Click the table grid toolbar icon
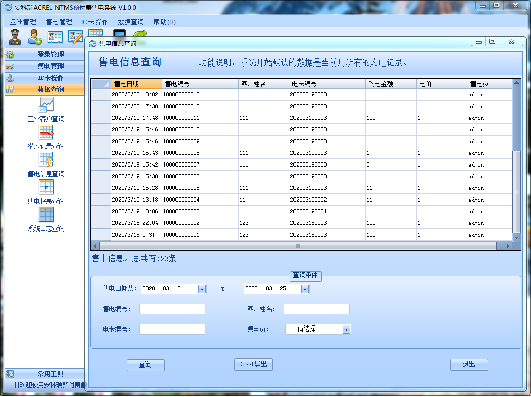The width and height of the screenshot is (531, 397). pyautogui.click(x=96, y=34)
